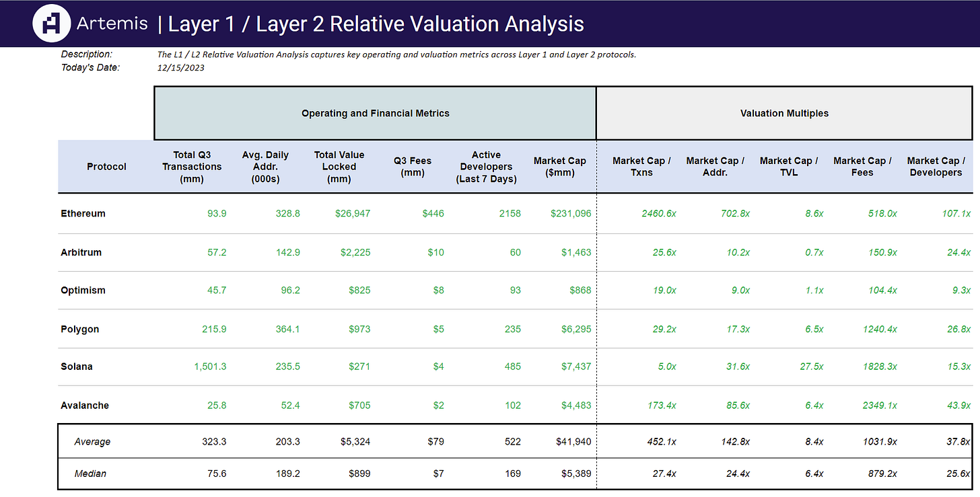Select the Arbitrum row label

pyautogui.click(x=81, y=252)
